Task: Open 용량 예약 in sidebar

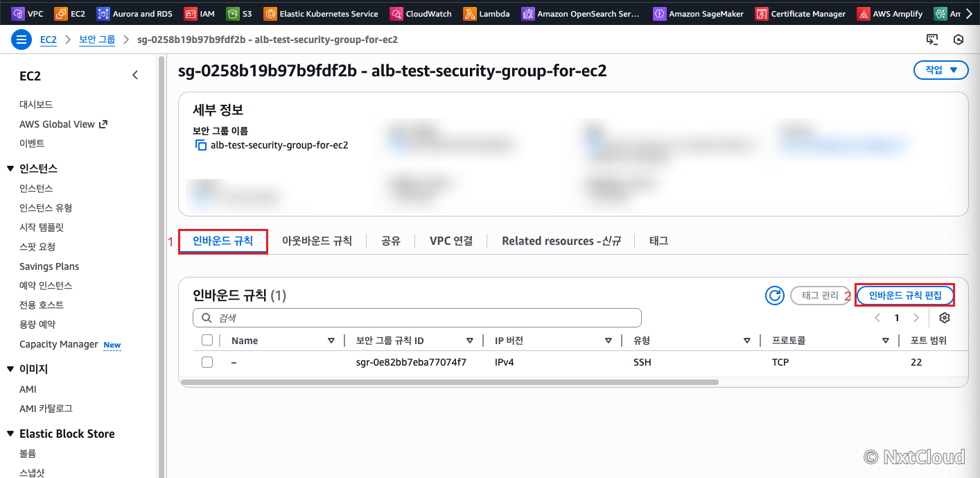Action: click(x=37, y=324)
